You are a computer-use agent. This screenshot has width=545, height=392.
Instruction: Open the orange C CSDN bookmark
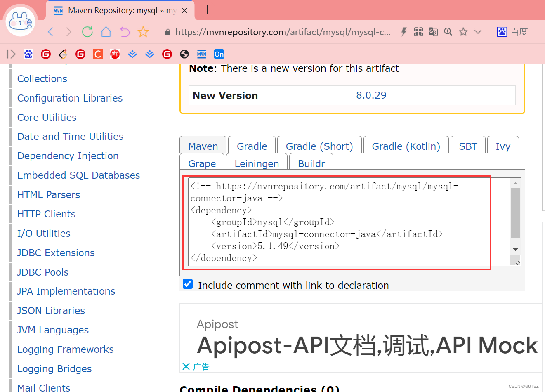coord(98,54)
